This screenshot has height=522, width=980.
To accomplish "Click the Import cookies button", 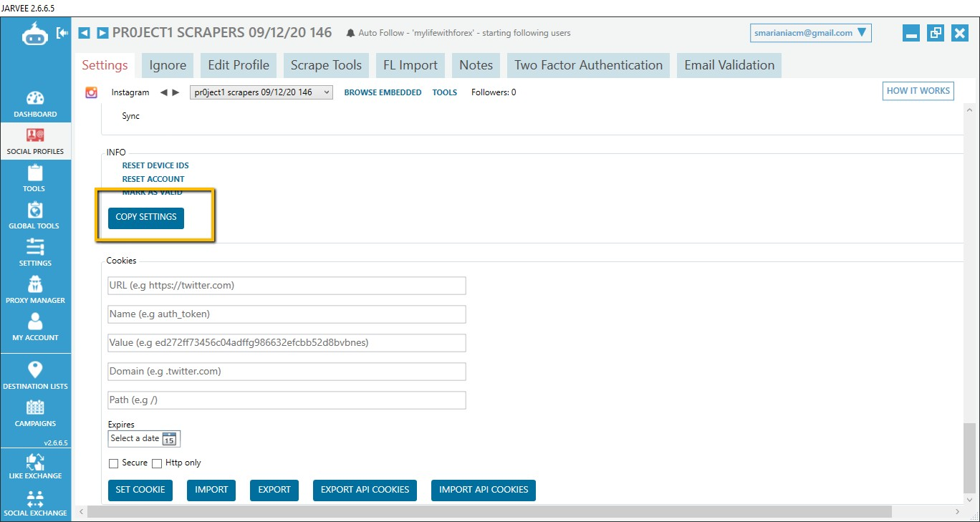I will [211, 490].
